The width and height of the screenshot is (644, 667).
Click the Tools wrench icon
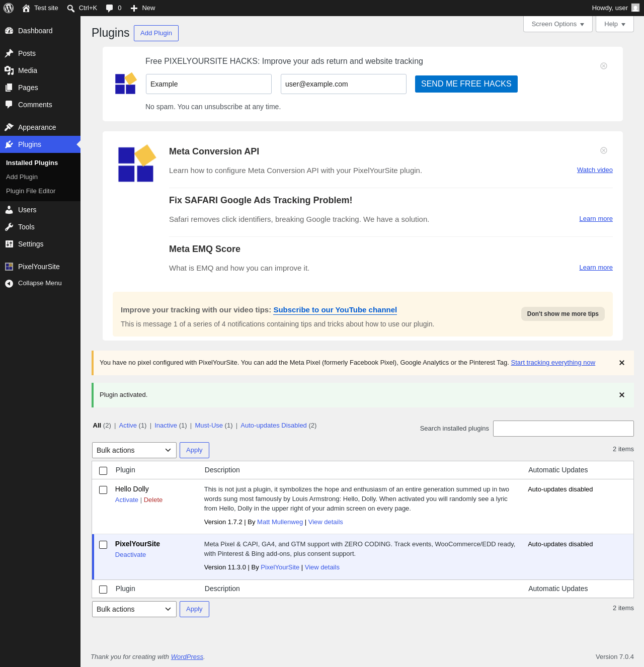(9, 227)
